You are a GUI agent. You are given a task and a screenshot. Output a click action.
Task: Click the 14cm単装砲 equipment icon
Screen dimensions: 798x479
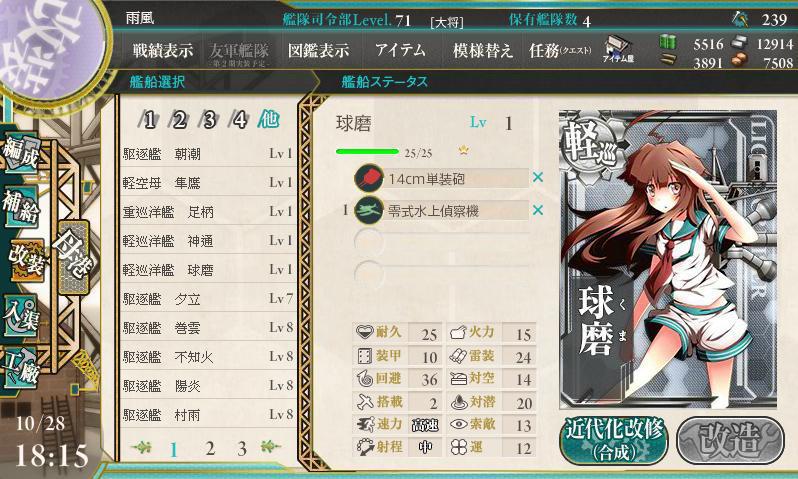click(x=369, y=178)
